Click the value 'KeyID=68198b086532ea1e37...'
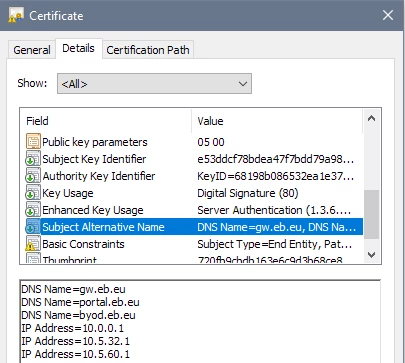 tap(275, 176)
